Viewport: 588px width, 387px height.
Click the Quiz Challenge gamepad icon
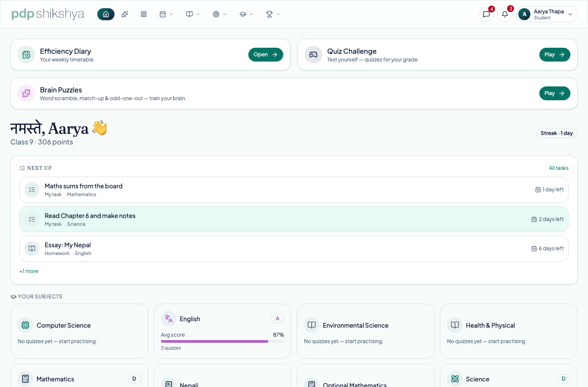[x=313, y=55]
